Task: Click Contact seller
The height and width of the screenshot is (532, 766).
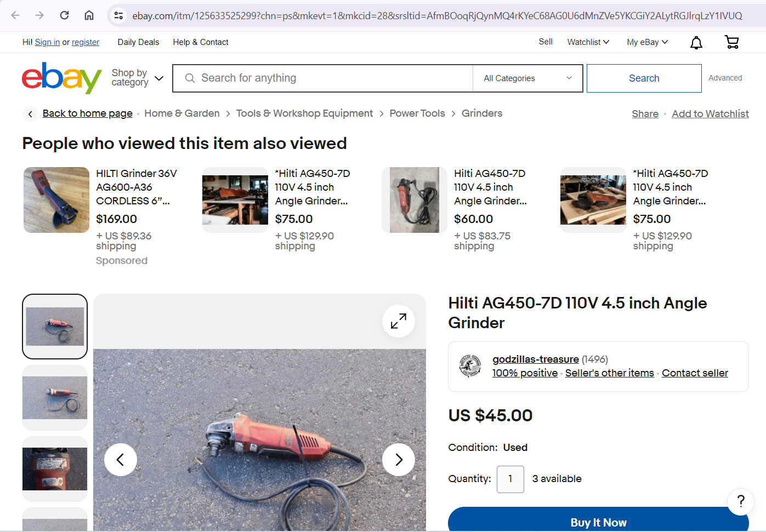Action: click(695, 373)
